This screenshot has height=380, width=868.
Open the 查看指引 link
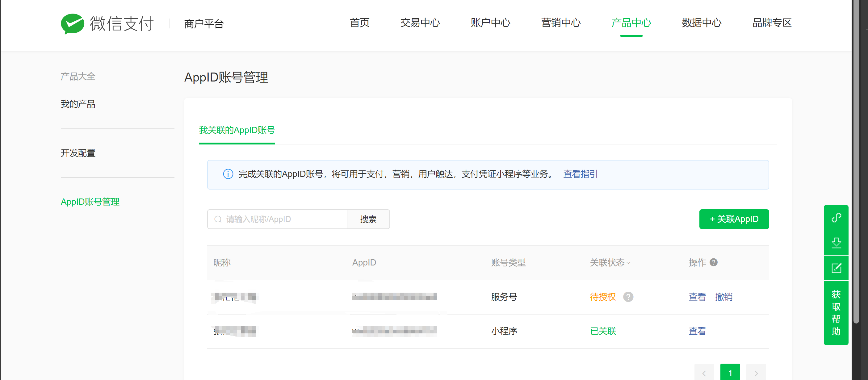click(580, 174)
